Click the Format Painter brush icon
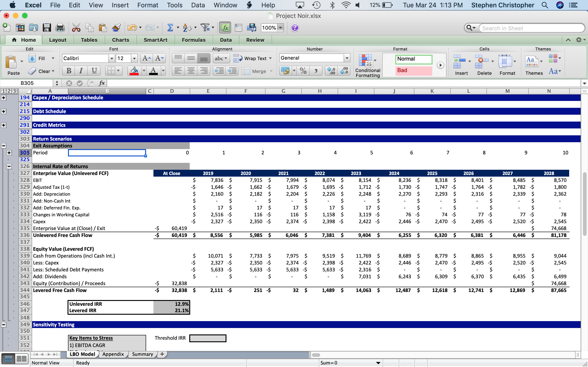Viewport: 588px width, 367px height. point(116,28)
